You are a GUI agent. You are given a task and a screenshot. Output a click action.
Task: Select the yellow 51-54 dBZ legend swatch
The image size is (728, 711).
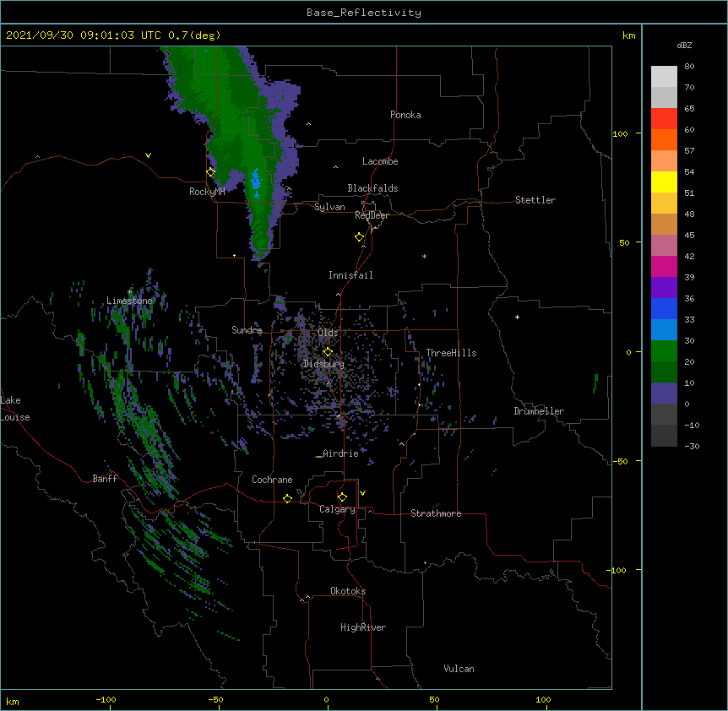(x=664, y=182)
